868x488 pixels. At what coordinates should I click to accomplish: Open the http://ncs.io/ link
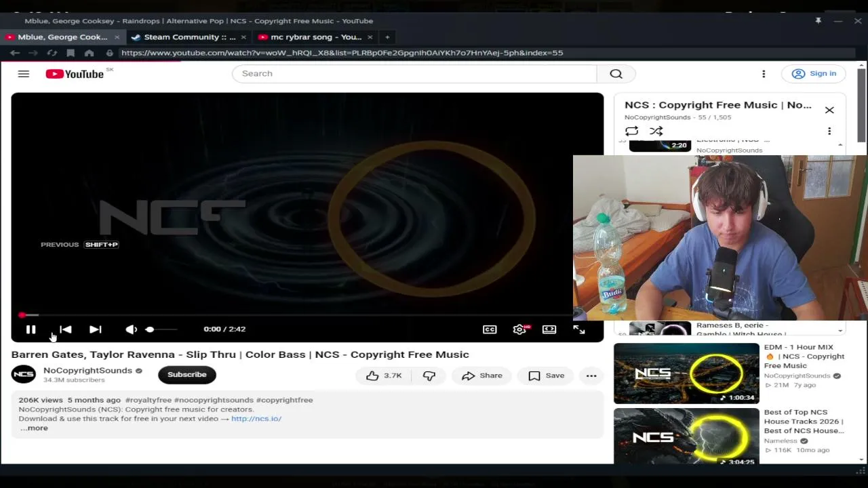[256, 419]
